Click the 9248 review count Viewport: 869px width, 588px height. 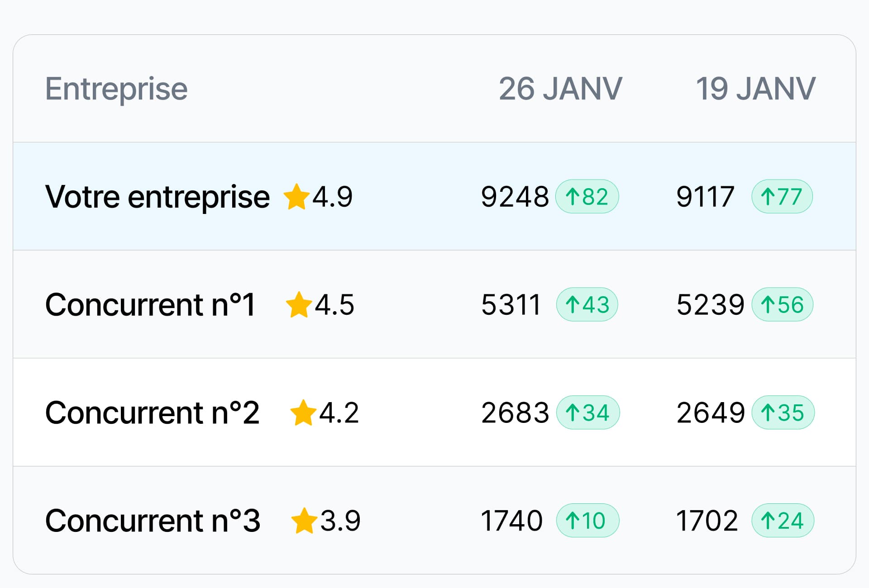tap(515, 197)
